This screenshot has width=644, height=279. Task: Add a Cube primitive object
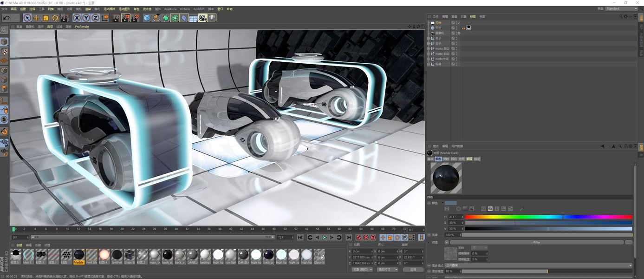(x=147, y=18)
